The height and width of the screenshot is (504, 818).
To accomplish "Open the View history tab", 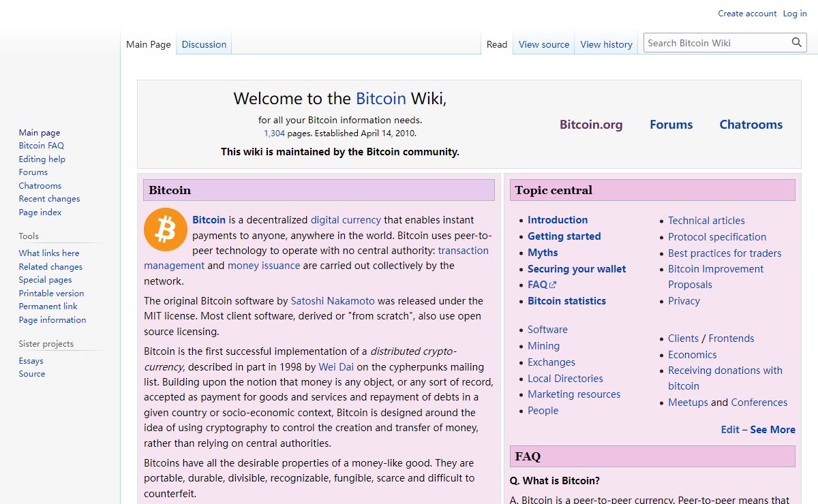I will coord(607,44).
